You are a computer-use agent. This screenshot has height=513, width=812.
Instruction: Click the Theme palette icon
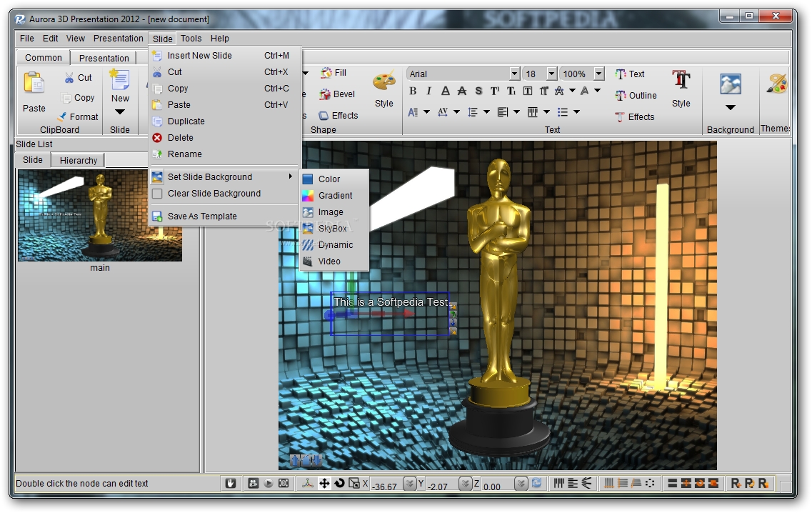click(777, 84)
